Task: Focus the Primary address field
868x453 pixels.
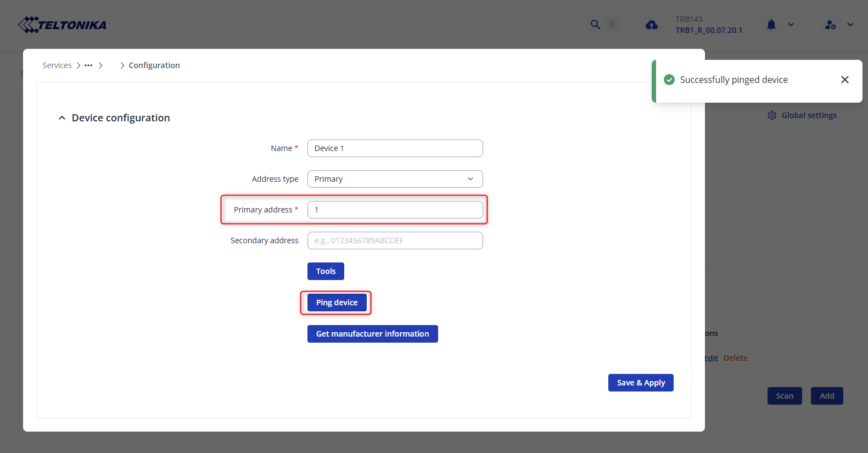Action: click(x=395, y=210)
